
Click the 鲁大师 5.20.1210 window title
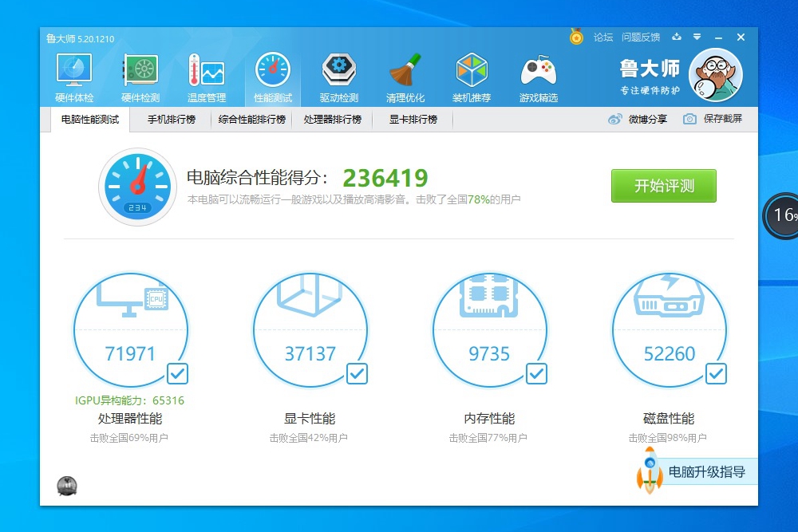coord(81,38)
